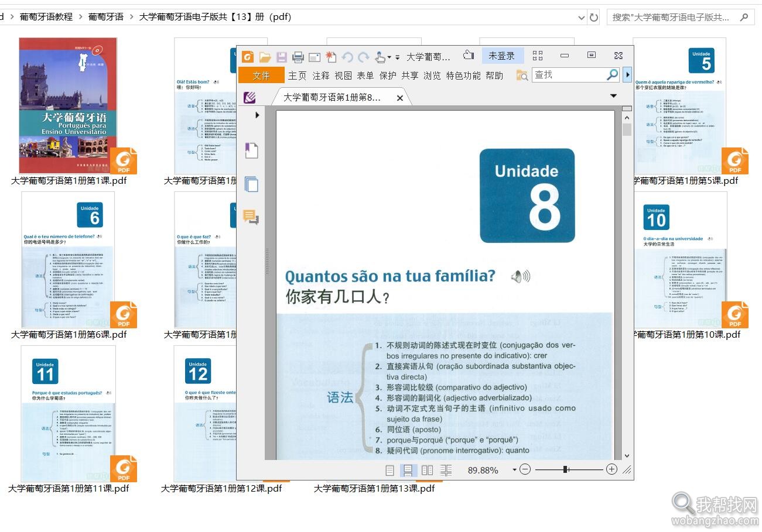
Task: Click the print icon on the quick toolbar
Action: 298,56
